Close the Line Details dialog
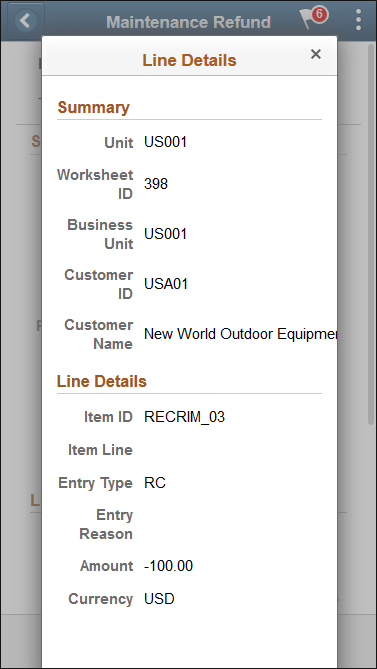The image size is (377, 669). [x=316, y=54]
